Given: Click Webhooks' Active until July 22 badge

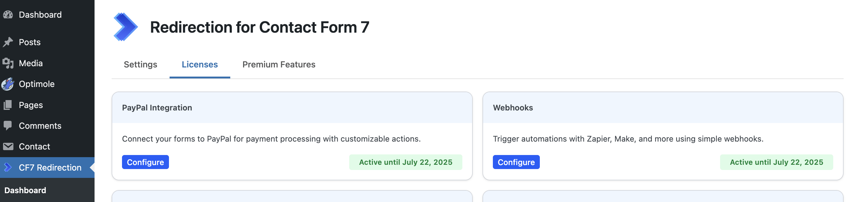Looking at the screenshot, I should coord(776,162).
